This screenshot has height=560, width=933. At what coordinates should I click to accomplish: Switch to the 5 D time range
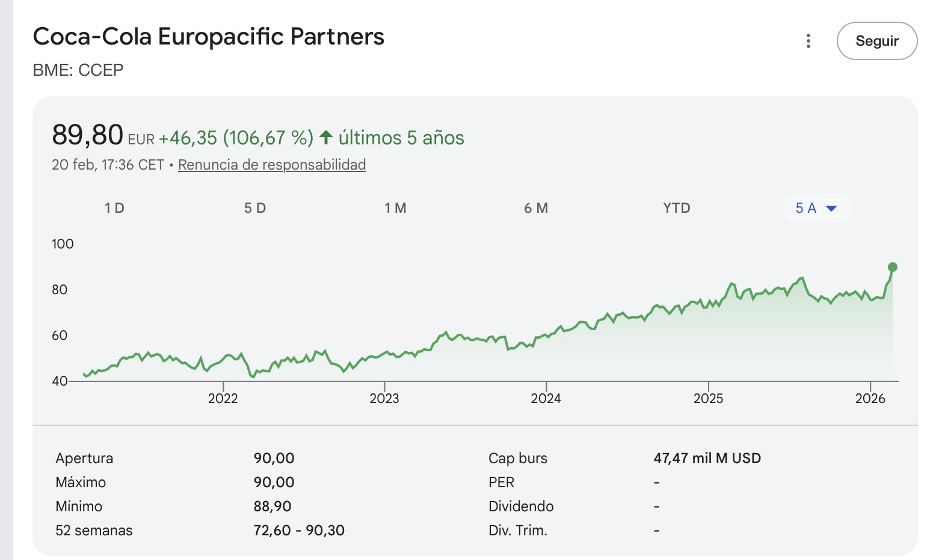point(255,208)
